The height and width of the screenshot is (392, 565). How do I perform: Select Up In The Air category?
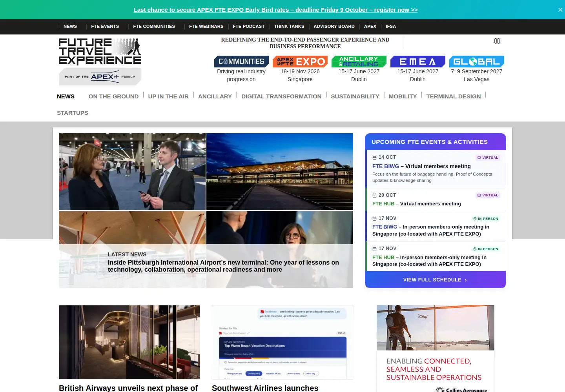(168, 96)
